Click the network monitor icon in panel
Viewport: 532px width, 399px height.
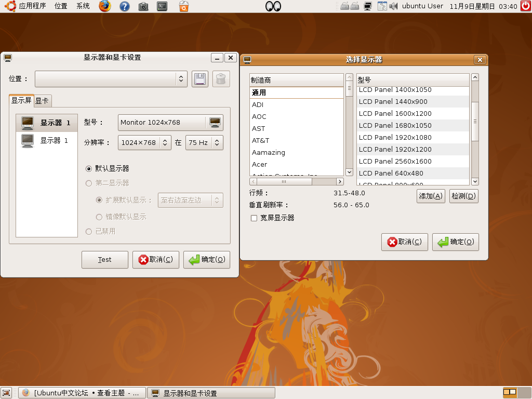point(367,6)
